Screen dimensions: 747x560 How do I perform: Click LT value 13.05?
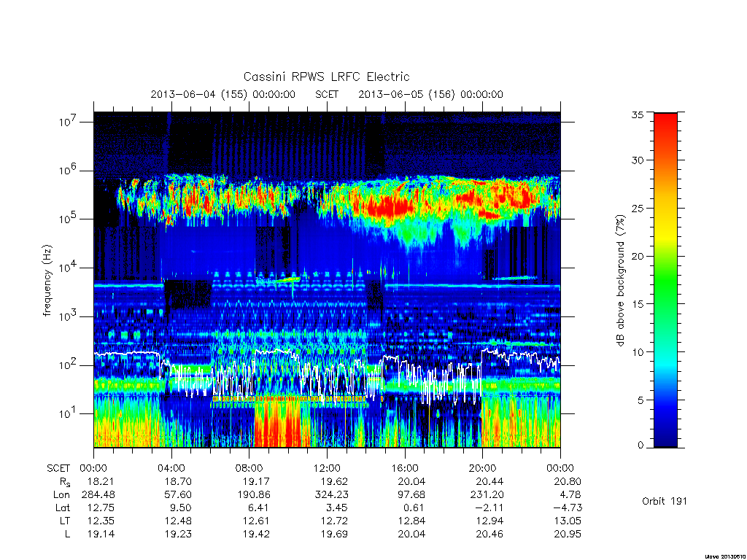[x=568, y=521]
